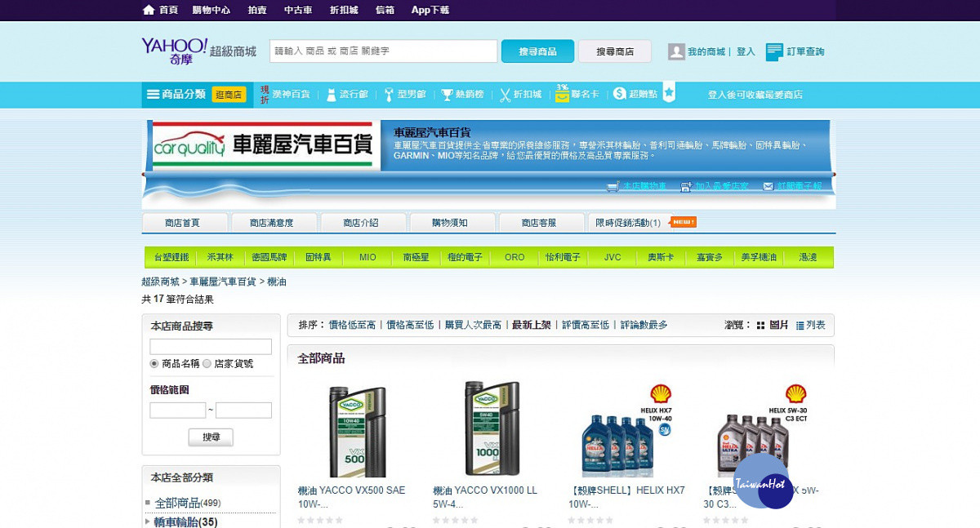Click the main keyword search field
980x528 pixels.
(x=383, y=51)
